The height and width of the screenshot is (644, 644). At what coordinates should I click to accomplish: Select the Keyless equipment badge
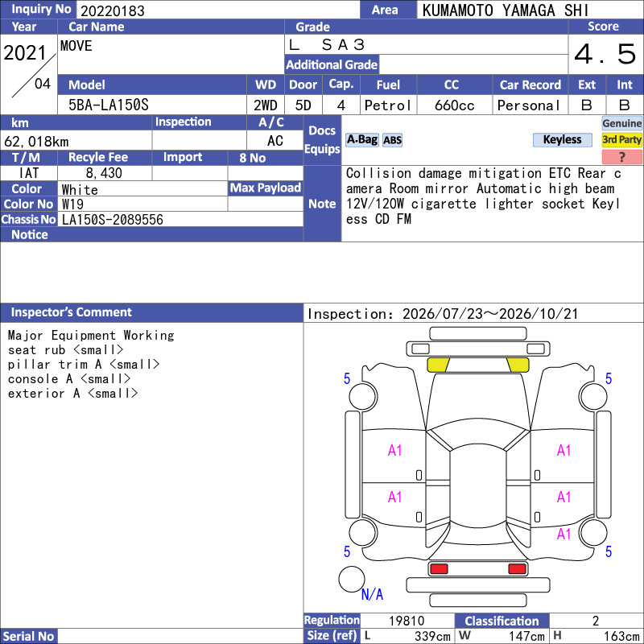562,140
